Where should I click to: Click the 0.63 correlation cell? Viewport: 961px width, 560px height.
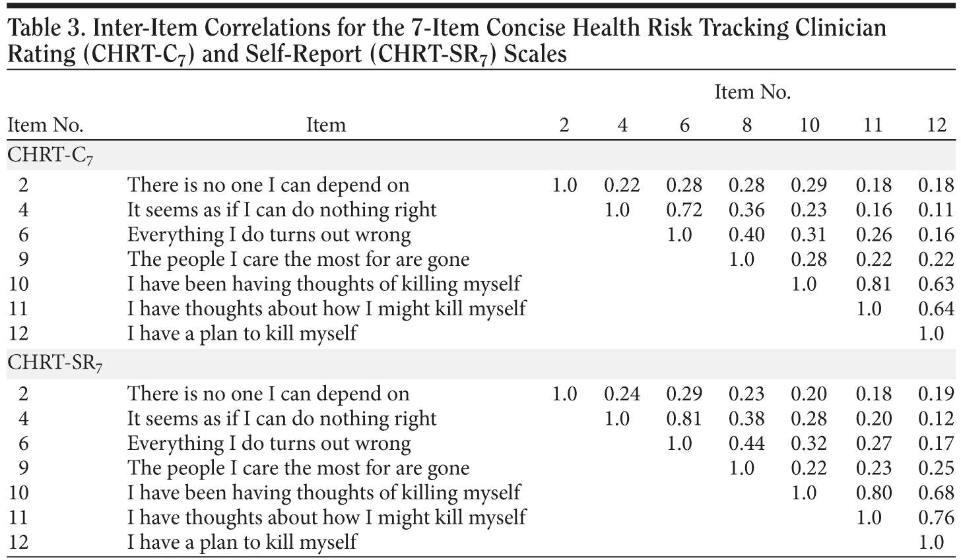[936, 284]
